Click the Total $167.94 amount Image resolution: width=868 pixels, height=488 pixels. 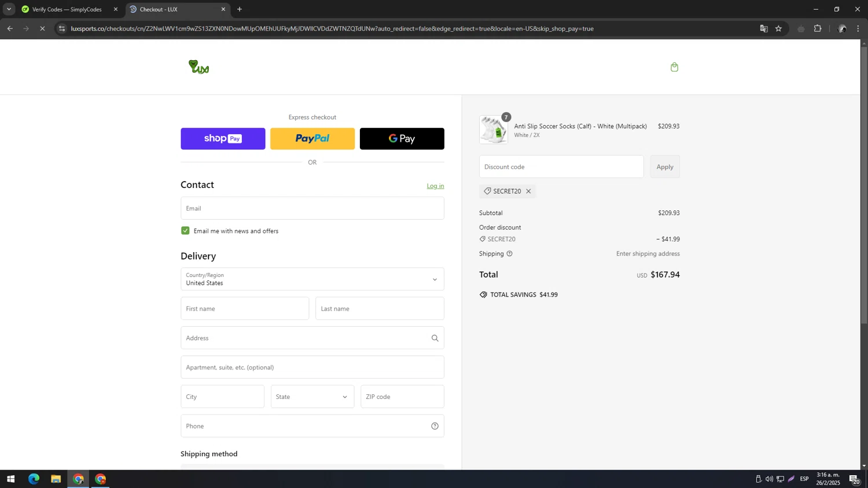click(x=665, y=275)
